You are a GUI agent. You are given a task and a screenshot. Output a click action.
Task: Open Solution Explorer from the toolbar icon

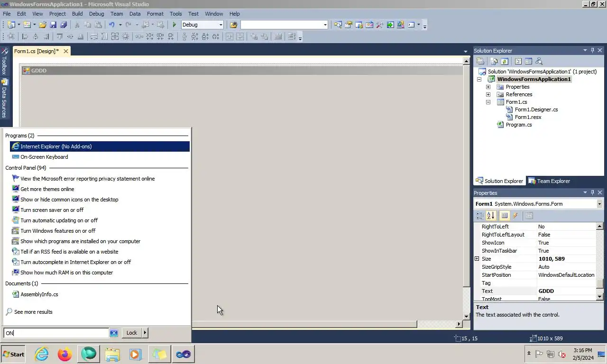(x=338, y=25)
